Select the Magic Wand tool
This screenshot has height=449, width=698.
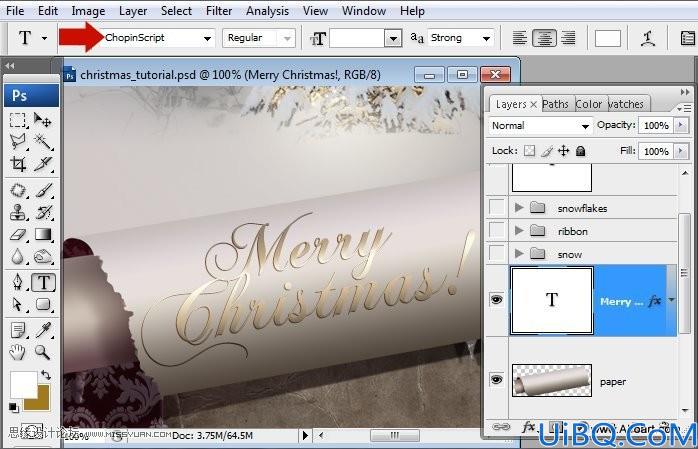point(43,142)
